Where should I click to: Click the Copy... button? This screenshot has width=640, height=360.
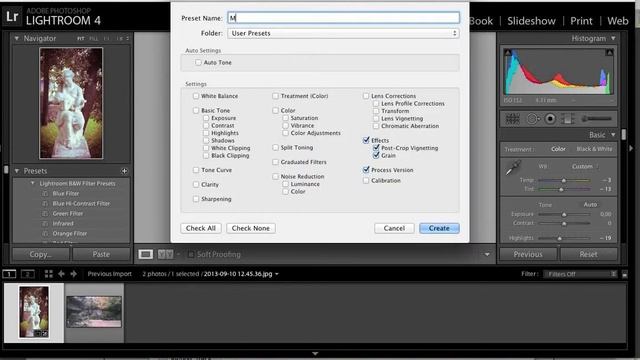40,254
